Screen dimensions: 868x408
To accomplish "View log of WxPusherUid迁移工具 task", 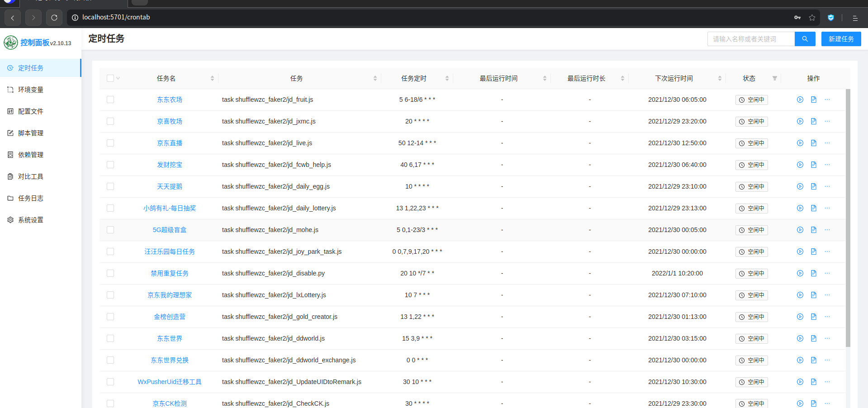I will pos(813,382).
